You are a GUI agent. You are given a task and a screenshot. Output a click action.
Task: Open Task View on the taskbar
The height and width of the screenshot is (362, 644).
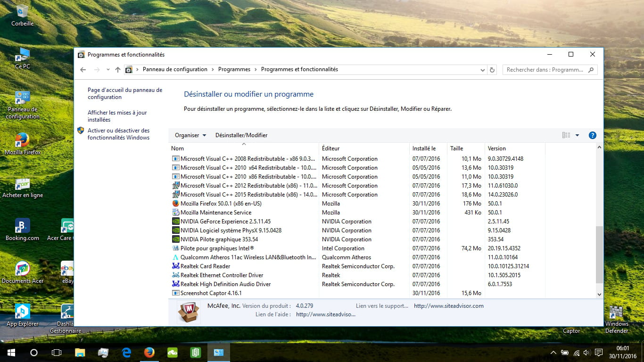(x=56, y=353)
